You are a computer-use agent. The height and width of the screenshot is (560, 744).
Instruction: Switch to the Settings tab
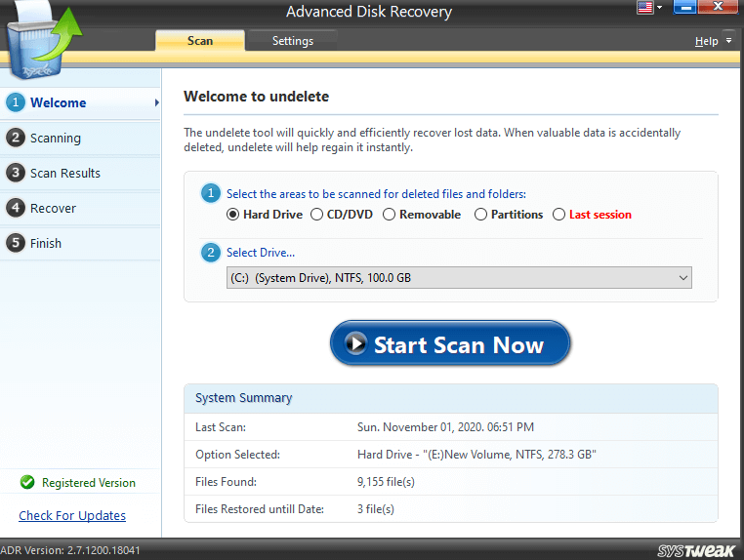[x=293, y=41]
